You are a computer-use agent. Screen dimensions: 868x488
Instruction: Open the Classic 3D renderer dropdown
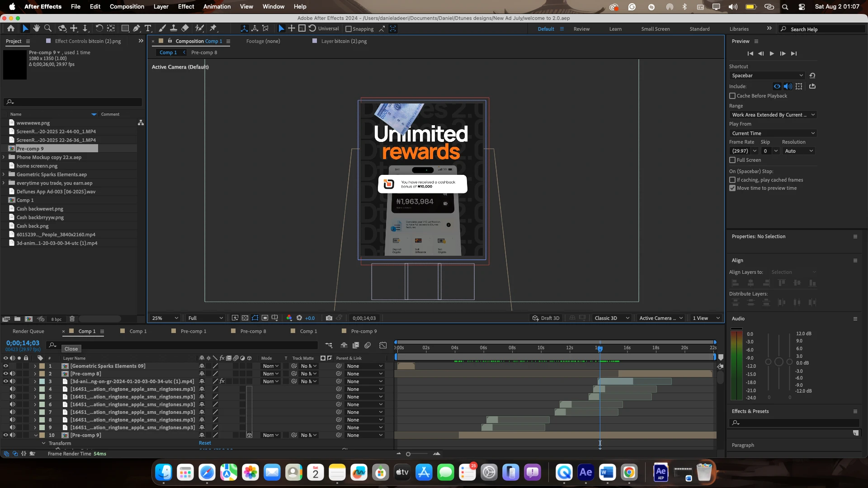pyautogui.click(x=612, y=318)
